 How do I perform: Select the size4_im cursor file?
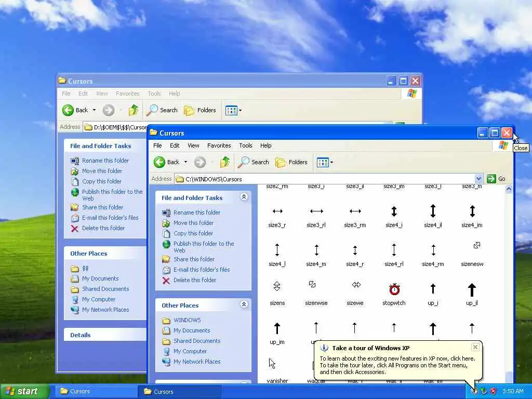click(x=472, y=217)
